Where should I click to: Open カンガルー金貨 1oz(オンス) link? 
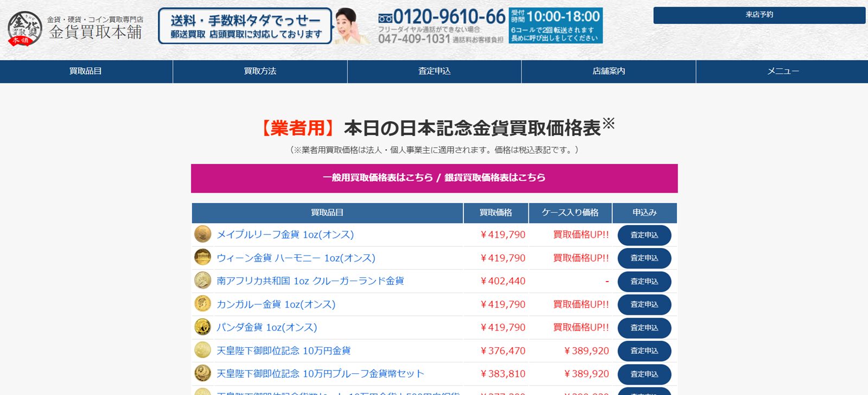[276, 304]
